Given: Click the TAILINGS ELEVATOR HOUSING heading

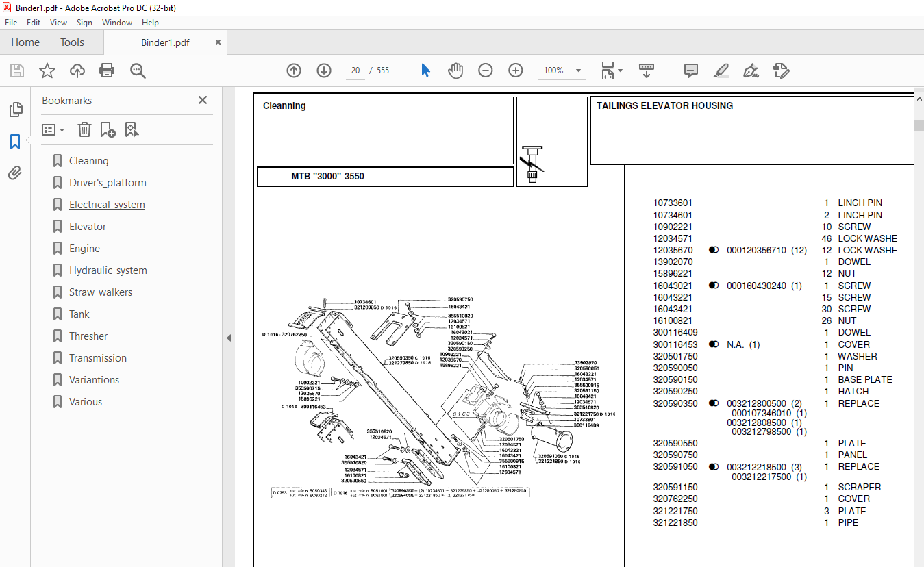Looking at the screenshot, I should point(664,105).
